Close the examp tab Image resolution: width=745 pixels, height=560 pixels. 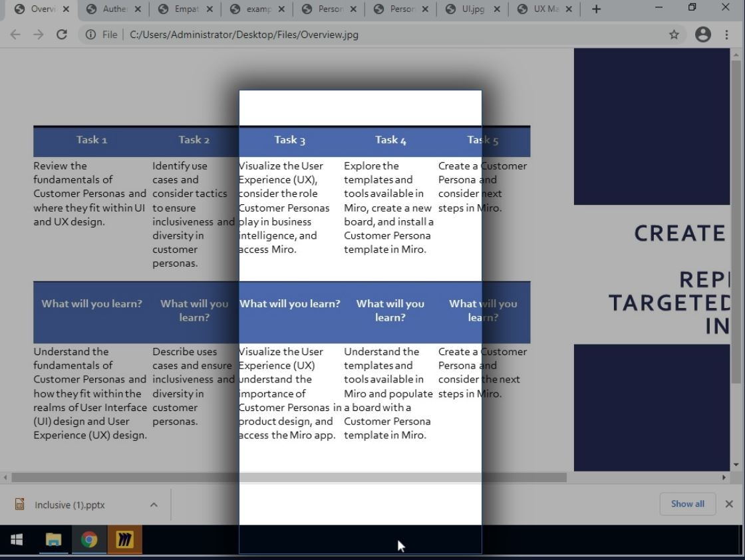tap(281, 9)
